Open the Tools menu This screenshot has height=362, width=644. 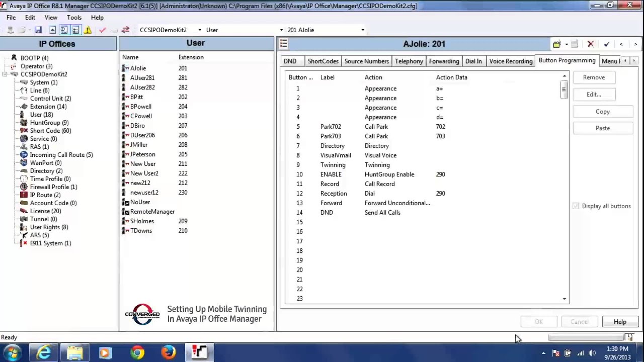pyautogui.click(x=74, y=18)
